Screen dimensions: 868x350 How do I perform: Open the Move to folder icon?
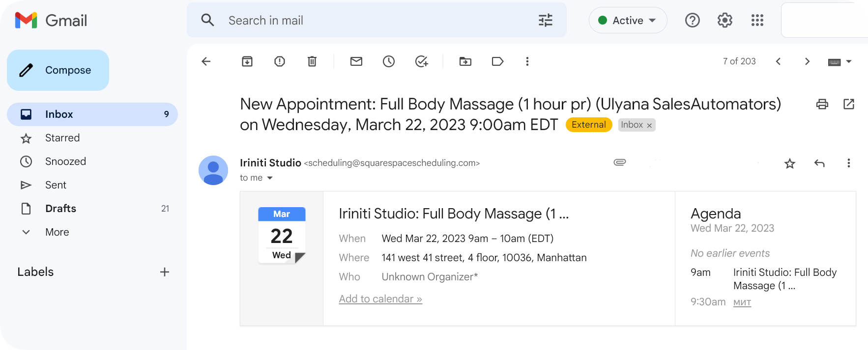click(465, 61)
